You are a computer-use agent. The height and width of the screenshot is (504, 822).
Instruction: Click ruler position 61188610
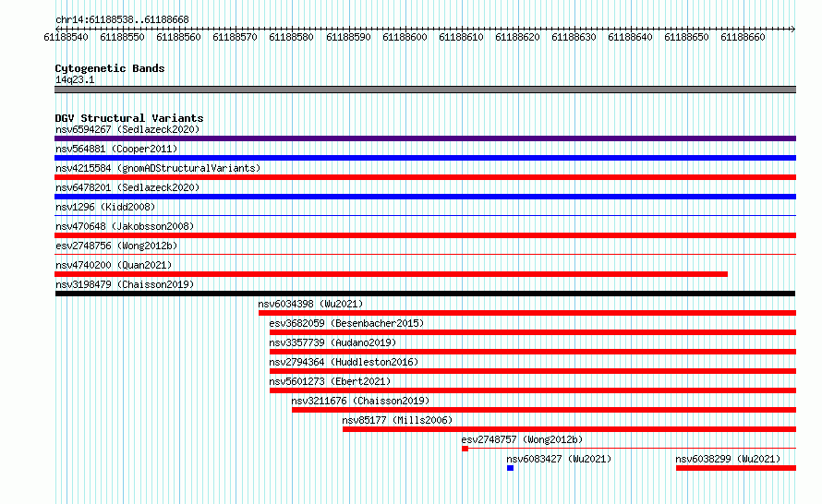click(461, 37)
